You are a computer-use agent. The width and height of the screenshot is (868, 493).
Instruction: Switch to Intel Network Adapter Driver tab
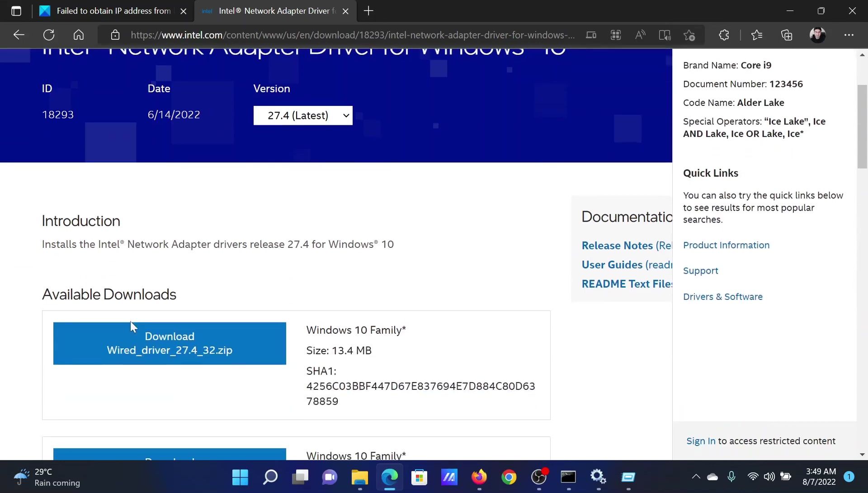pos(276,11)
